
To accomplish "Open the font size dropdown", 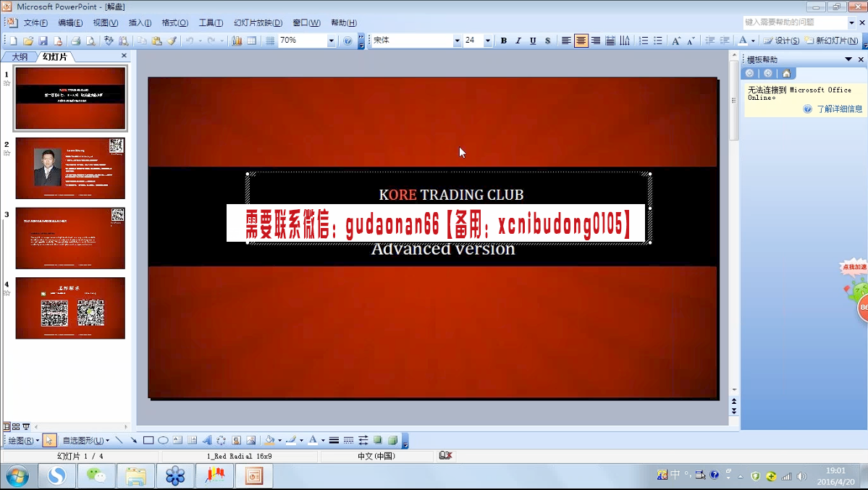I will (x=488, y=41).
